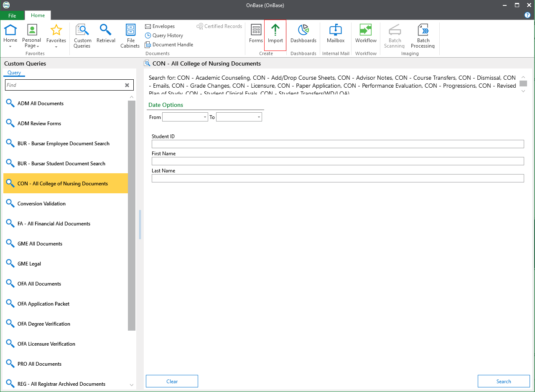Click the magnifier icon beside OFA Degree Verification
This screenshot has height=392, width=535.
(10, 324)
